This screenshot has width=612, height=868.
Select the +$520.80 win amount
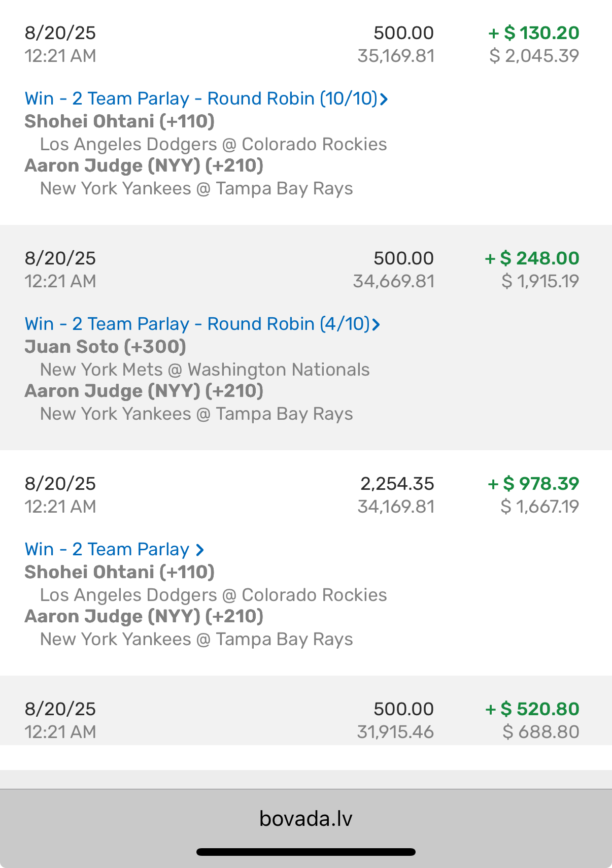[532, 709]
